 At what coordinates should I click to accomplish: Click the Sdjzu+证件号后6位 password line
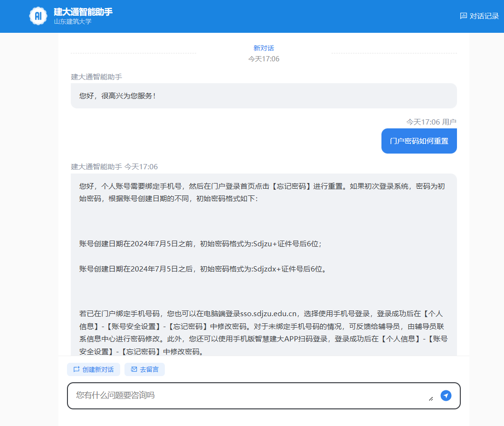pos(200,244)
